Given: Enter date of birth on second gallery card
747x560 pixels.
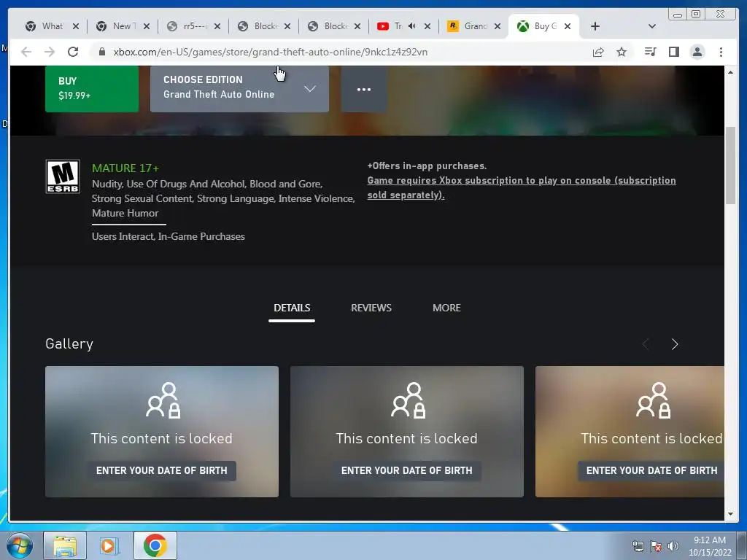Looking at the screenshot, I should [x=407, y=470].
